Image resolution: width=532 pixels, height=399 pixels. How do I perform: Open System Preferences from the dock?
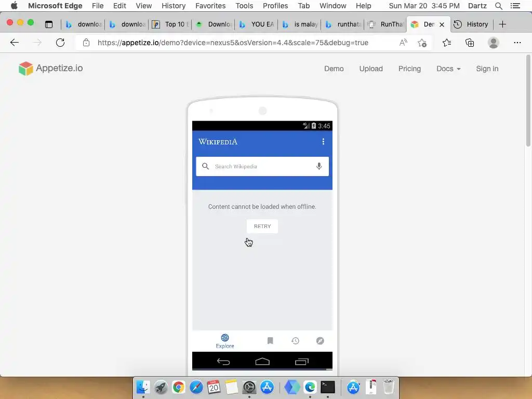[x=249, y=387]
